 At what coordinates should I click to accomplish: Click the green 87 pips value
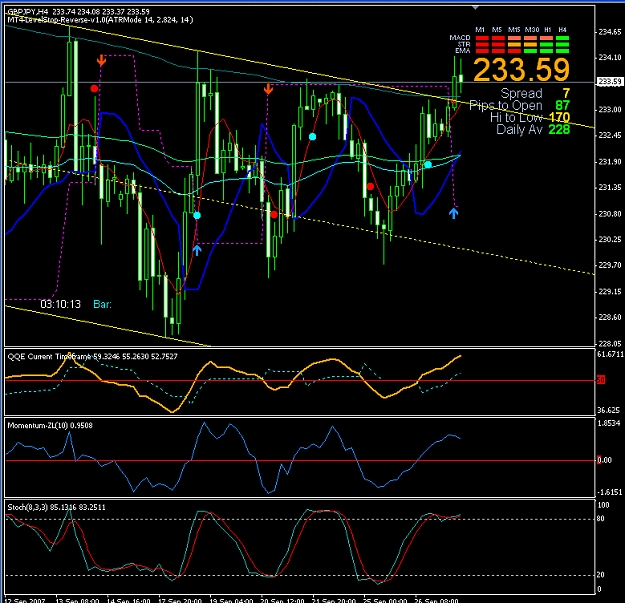[562, 105]
